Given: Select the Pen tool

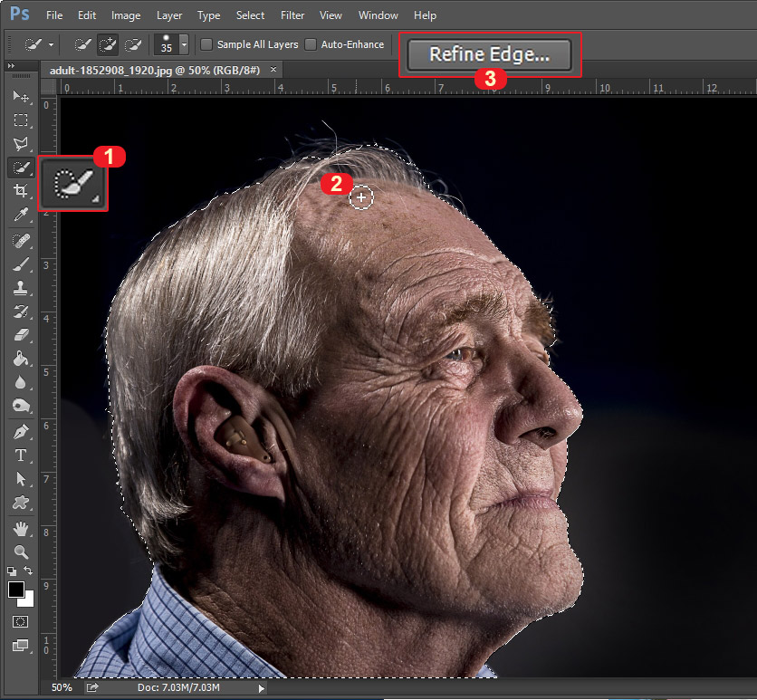Looking at the screenshot, I should (x=21, y=432).
